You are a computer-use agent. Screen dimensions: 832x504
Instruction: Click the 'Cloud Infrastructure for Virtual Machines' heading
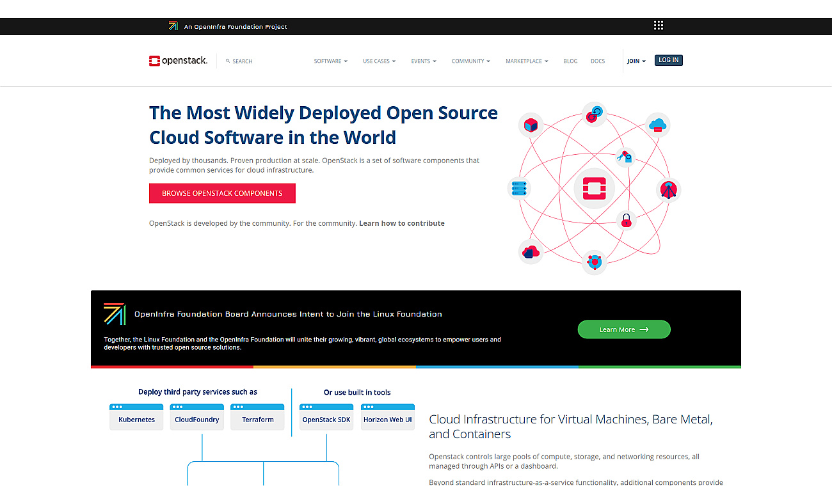click(x=571, y=427)
